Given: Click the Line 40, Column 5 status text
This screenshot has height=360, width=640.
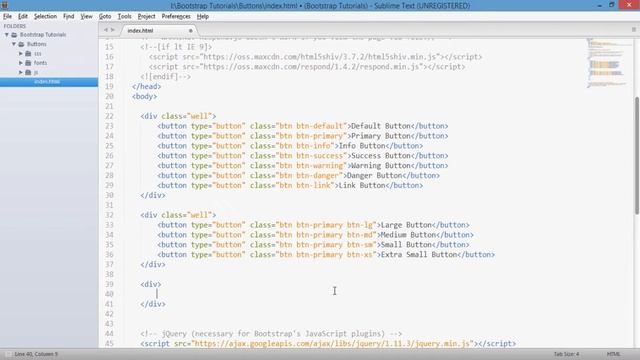Looking at the screenshot, I should click(x=36, y=354).
